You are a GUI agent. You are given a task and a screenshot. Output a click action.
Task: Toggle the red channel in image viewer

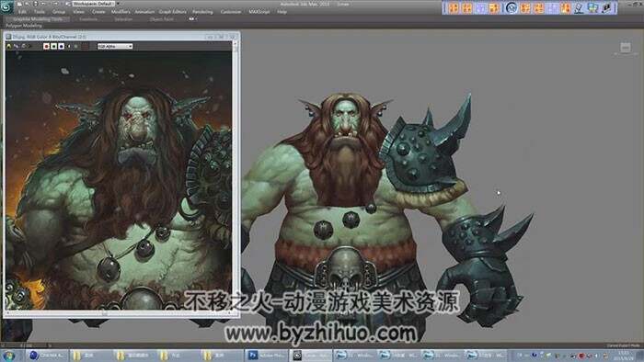click(46, 46)
